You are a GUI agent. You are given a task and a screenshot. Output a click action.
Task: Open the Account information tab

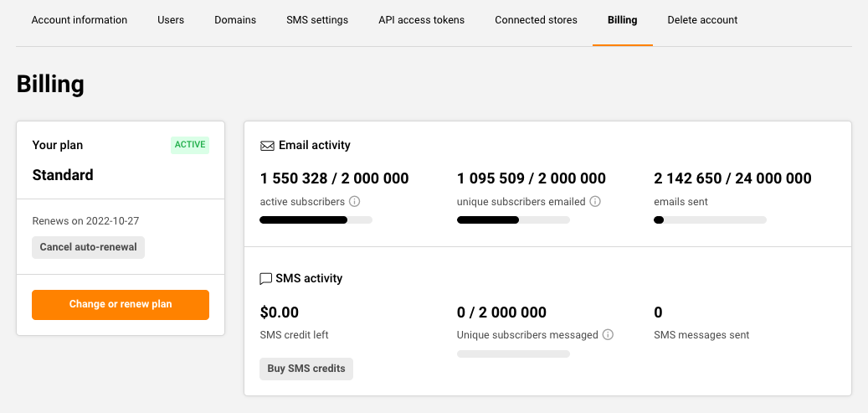(80, 20)
